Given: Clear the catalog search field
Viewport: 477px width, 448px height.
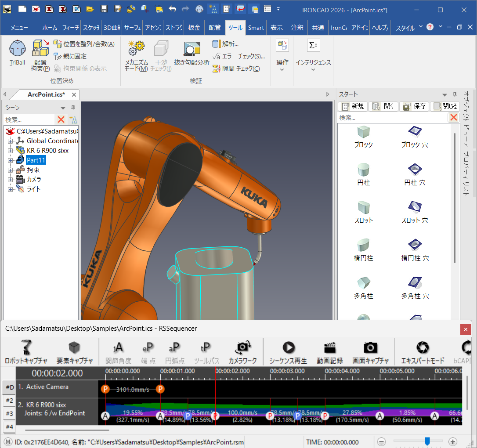Looking at the screenshot, I should coord(454,117).
